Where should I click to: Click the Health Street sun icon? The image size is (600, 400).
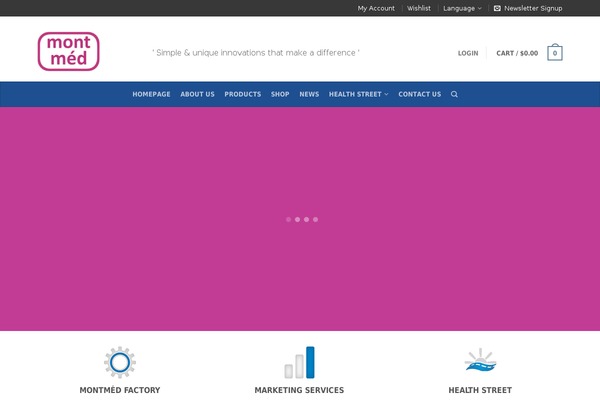pos(480,361)
